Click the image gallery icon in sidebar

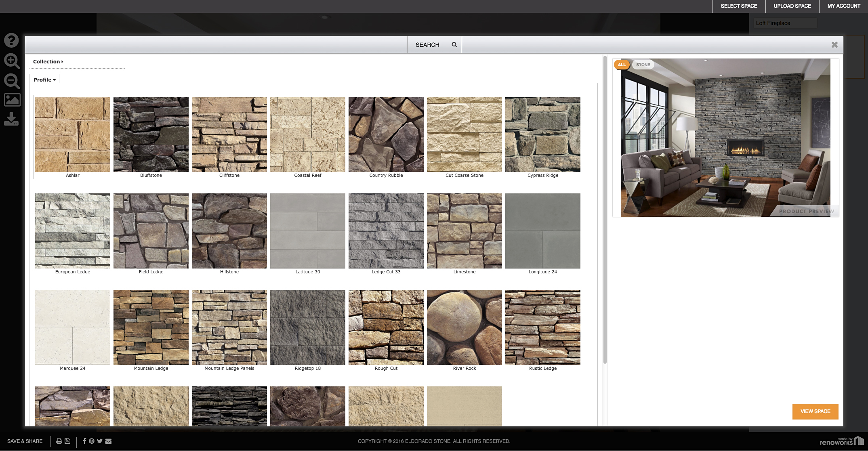[x=12, y=100]
